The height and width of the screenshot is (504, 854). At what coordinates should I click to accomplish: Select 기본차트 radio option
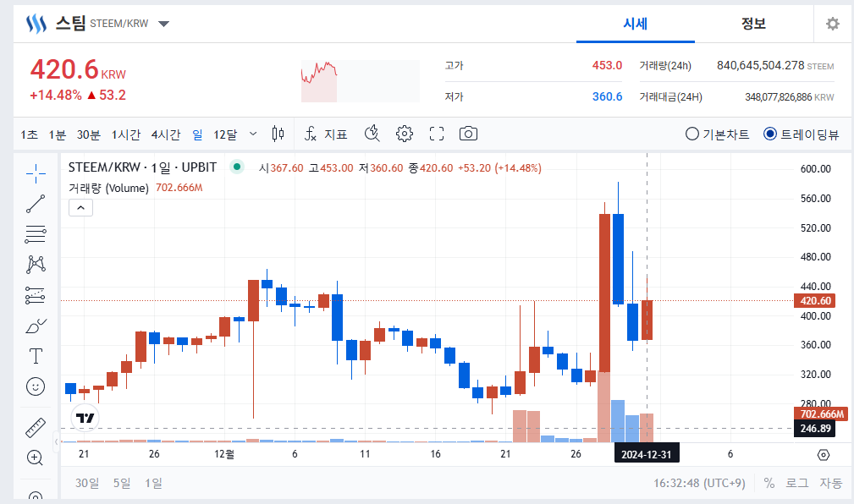[x=717, y=134]
